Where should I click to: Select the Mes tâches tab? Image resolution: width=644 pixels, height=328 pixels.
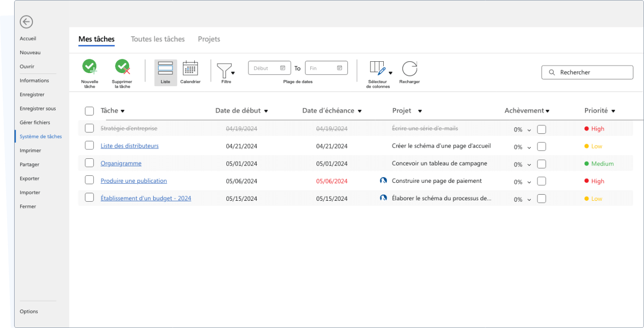(97, 39)
